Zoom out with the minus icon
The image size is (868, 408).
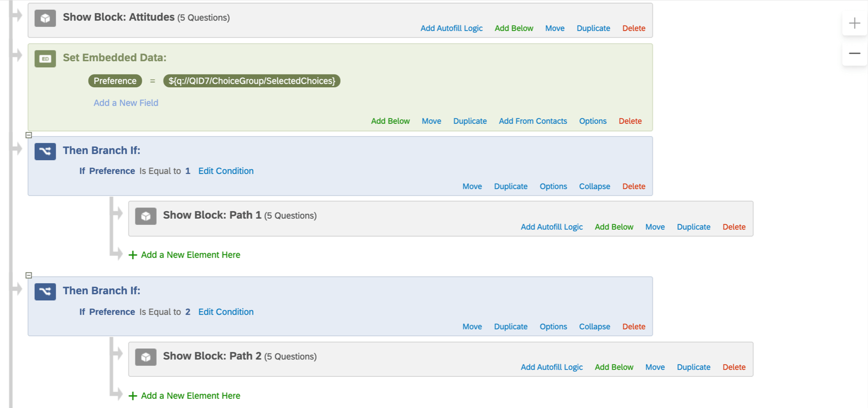854,53
